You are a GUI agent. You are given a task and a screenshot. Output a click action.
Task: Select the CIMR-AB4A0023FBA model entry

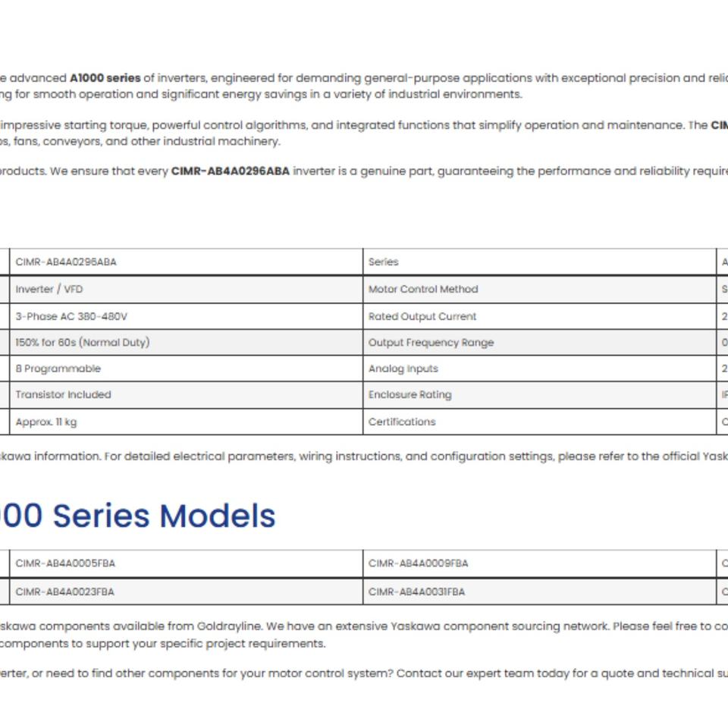point(187,592)
